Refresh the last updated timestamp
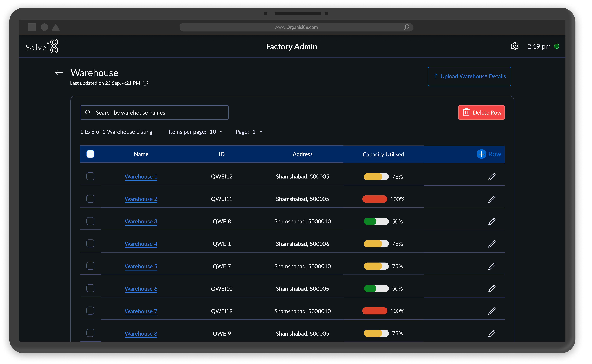 (x=145, y=83)
